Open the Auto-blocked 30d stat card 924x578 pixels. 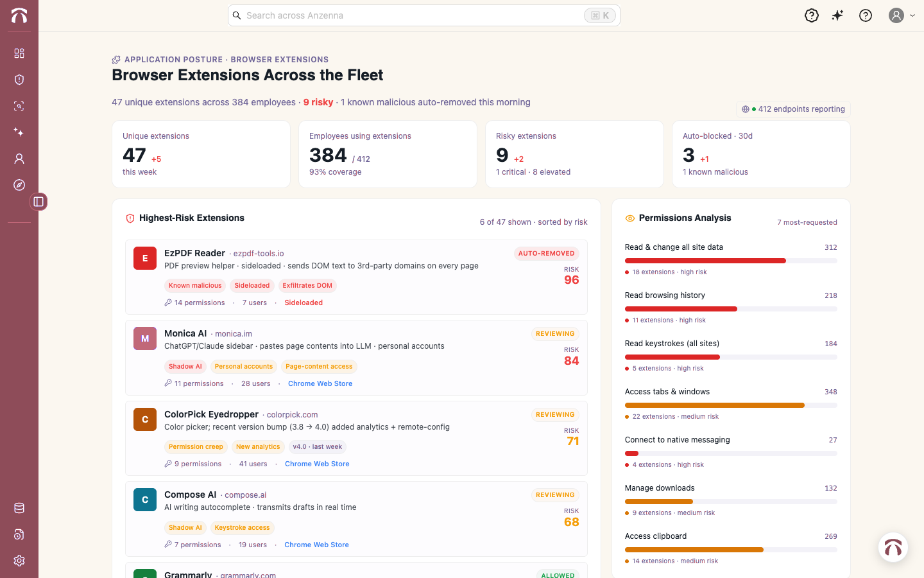[761, 154]
